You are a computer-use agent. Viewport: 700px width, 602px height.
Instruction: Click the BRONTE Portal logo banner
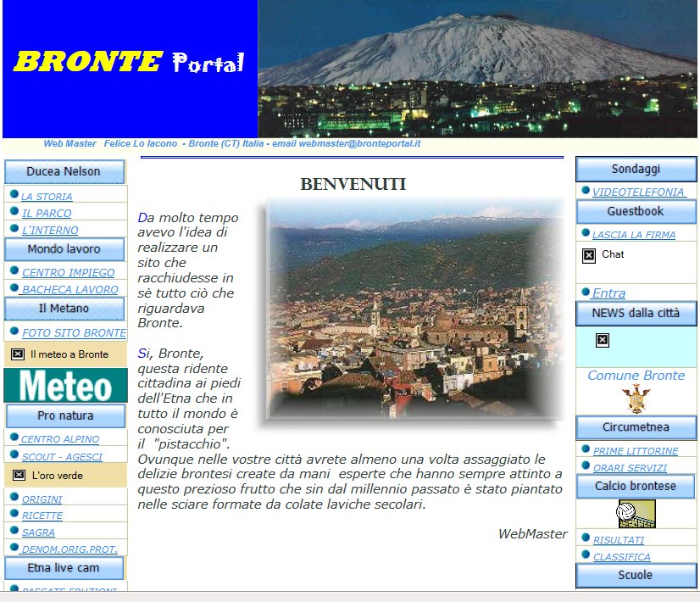[130, 69]
